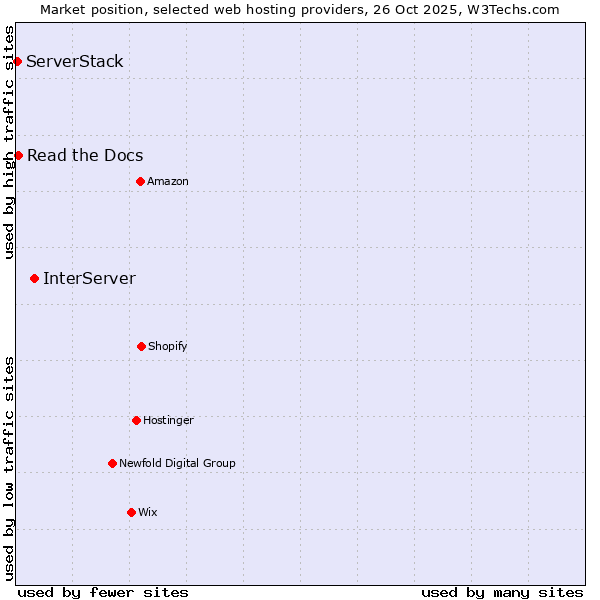Image resolution: width=600 pixels, height=600 pixels.
Task: Click the 'used by fewer sites' axis label
Action: [x=103, y=592]
